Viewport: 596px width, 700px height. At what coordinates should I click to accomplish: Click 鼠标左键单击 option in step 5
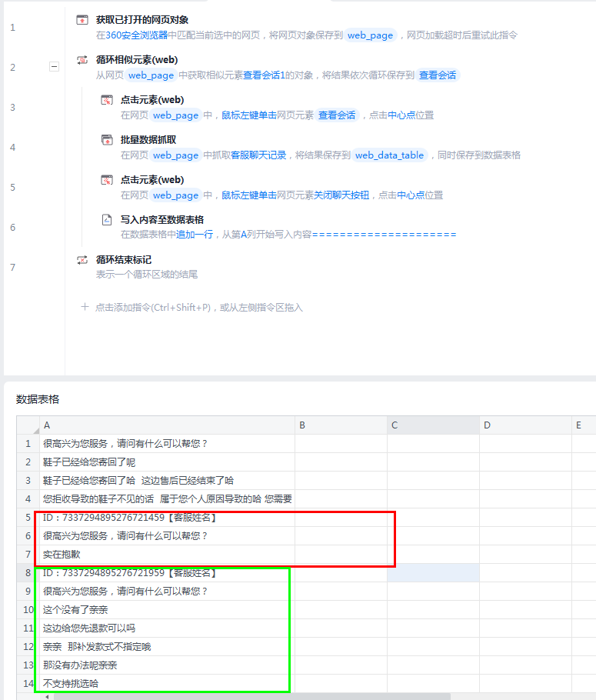[249, 195]
